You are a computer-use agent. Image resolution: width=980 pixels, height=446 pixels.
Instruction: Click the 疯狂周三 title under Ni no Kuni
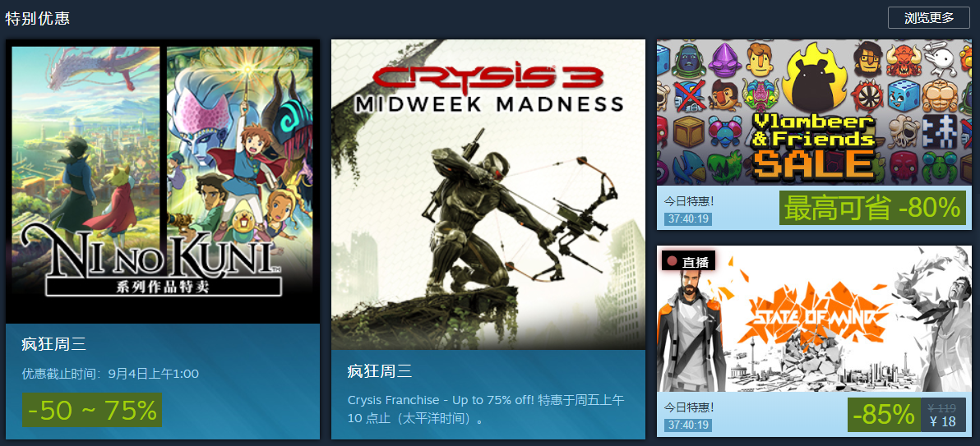coord(53,343)
